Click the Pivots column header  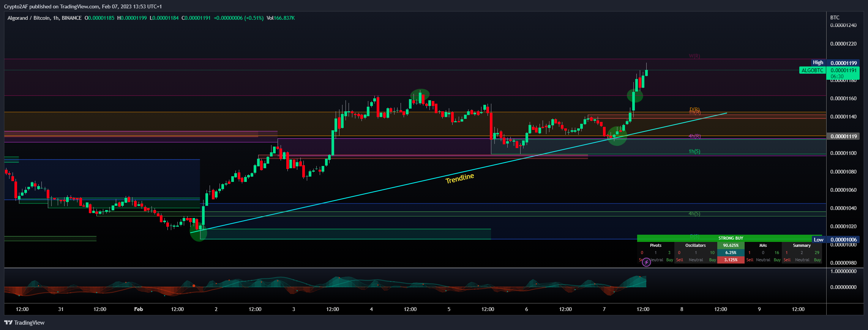coord(655,245)
